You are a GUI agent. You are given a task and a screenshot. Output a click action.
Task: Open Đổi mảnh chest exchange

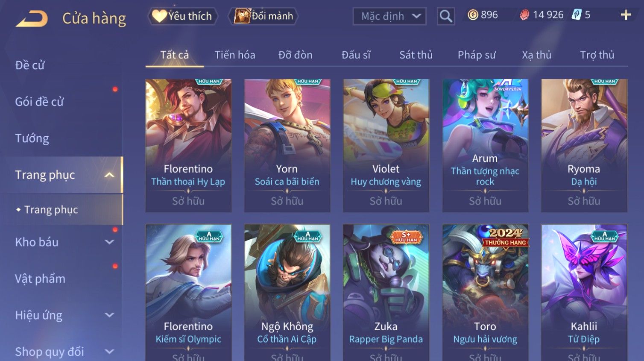(x=263, y=16)
